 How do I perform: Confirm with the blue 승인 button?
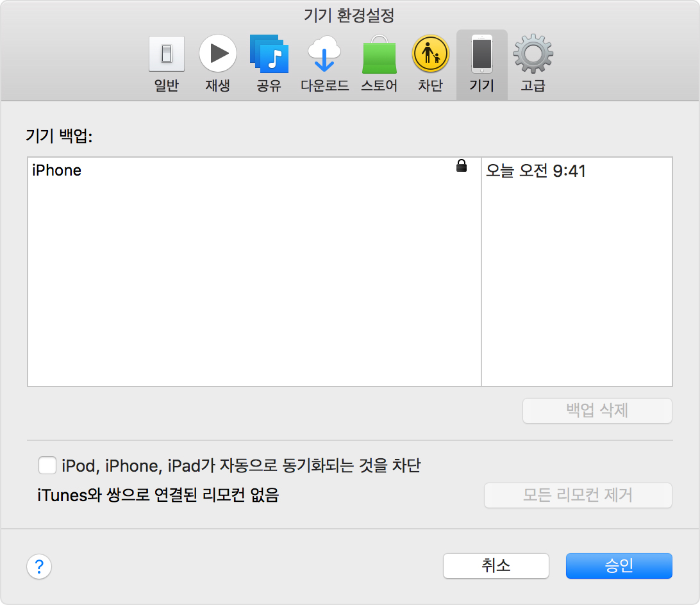coord(619,565)
